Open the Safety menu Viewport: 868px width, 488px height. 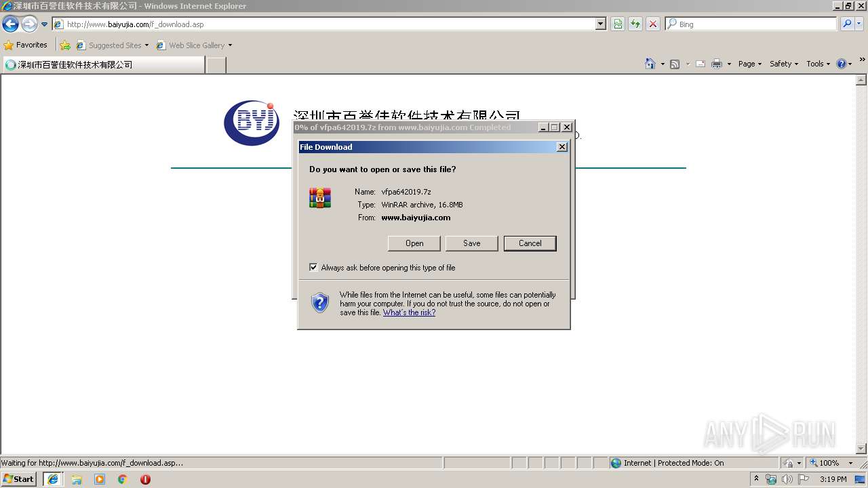(783, 64)
